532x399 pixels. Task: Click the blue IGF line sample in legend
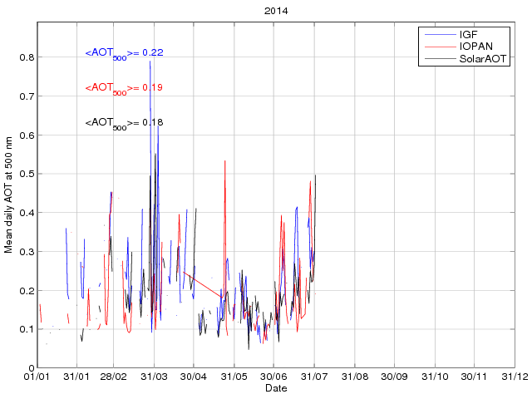click(439, 35)
